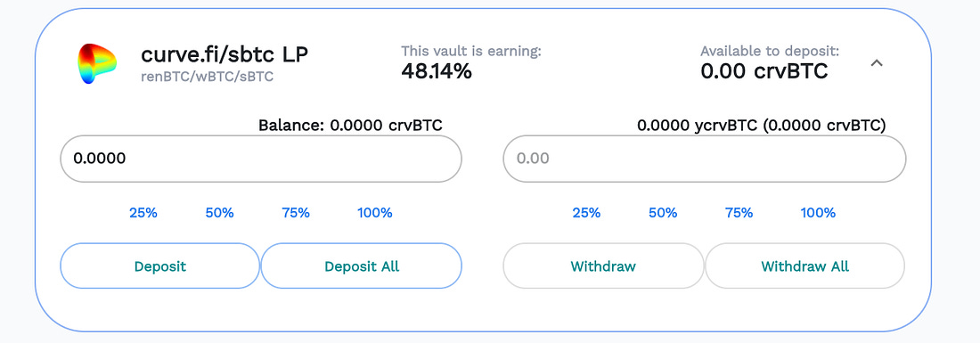Choose 75% for withdraw amount

coord(739,213)
